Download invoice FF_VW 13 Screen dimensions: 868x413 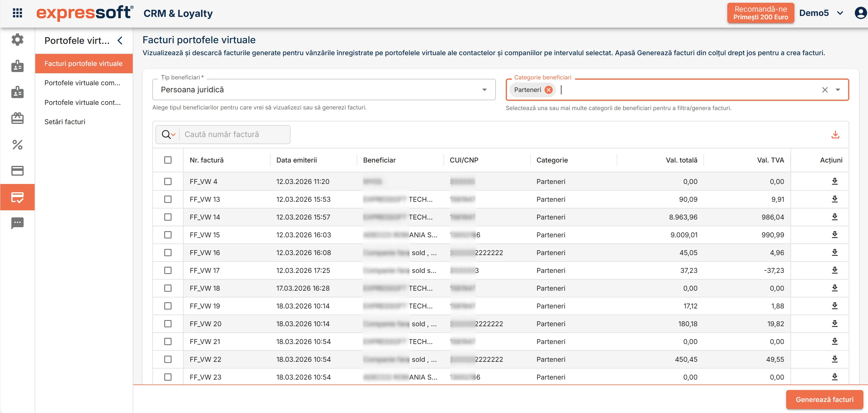click(x=834, y=199)
